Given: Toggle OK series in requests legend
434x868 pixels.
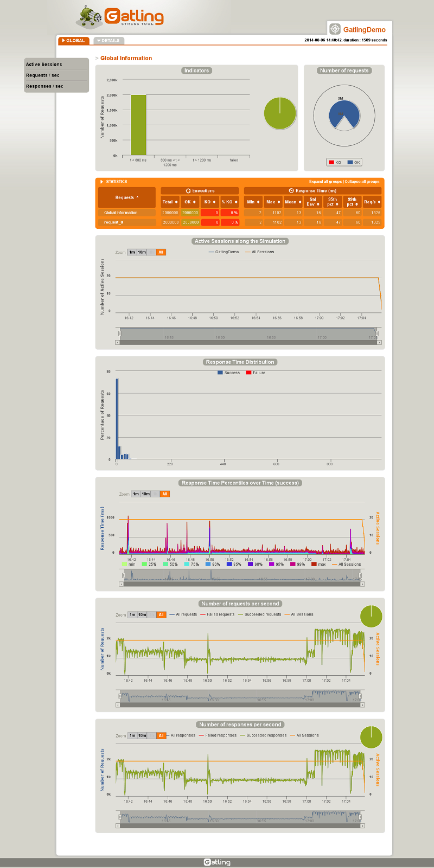Looking at the screenshot, I should coord(354,162).
